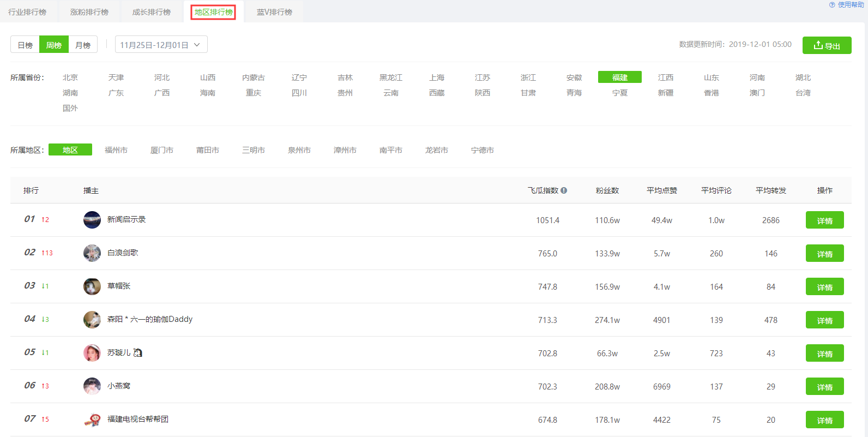The height and width of the screenshot is (437, 868).
Task: Open 小燕窝 profile name
Action: [119, 386]
